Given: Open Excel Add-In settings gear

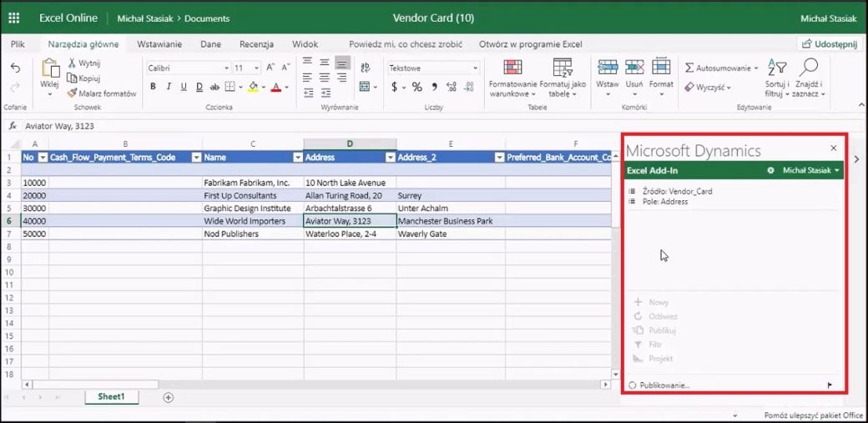Looking at the screenshot, I should tap(770, 170).
